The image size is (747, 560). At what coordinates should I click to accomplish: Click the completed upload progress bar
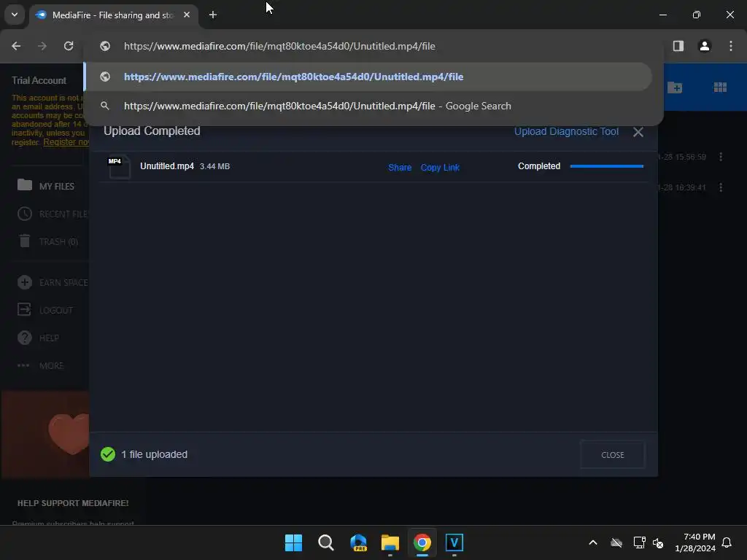coord(606,166)
